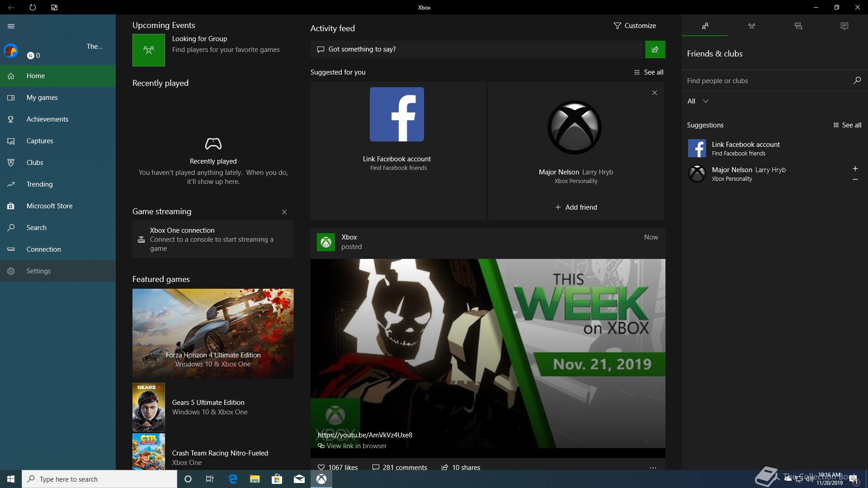Screen dimensions: 868x488
Task: Share the Xbox post with 10 shares
Action: click(x=461, y=467)
